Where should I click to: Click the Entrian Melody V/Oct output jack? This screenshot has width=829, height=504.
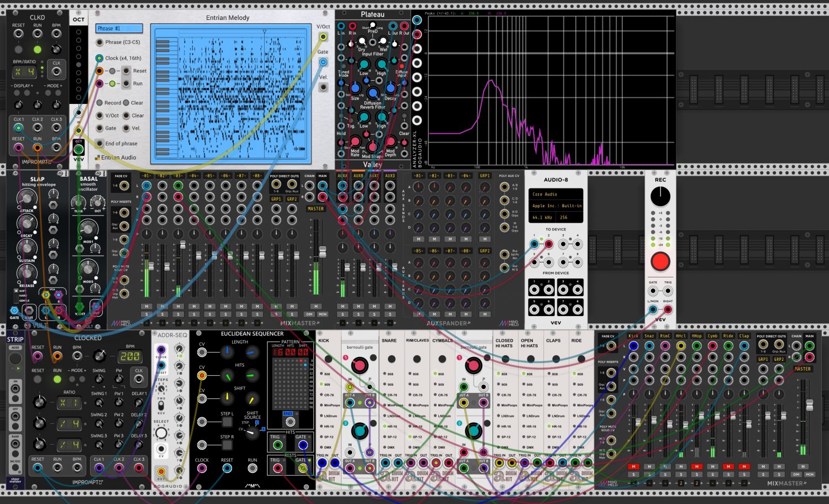coord(323,37)
